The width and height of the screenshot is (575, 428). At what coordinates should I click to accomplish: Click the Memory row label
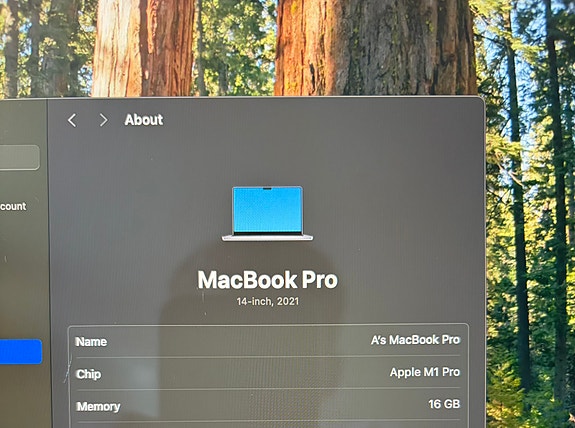pyautogui.click(x=98, y=406)
